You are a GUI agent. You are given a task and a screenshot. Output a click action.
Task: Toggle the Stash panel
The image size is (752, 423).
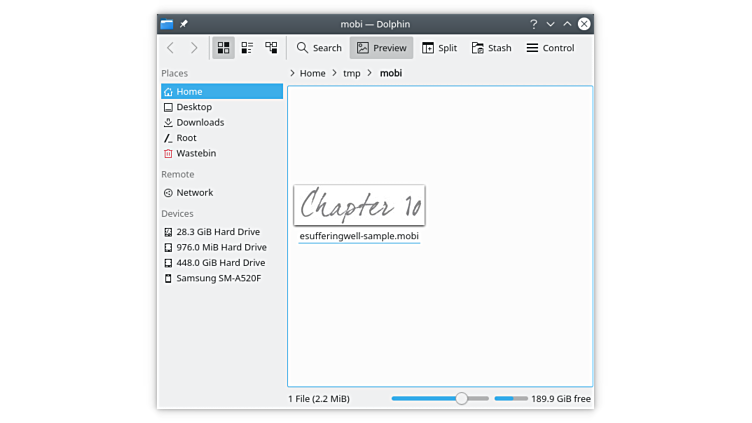coord(491,48)
